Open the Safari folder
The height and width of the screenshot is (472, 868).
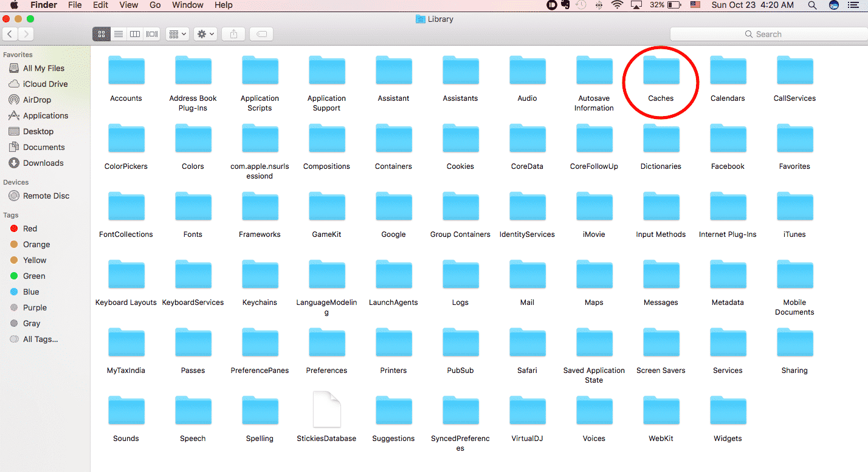(527, 343)
